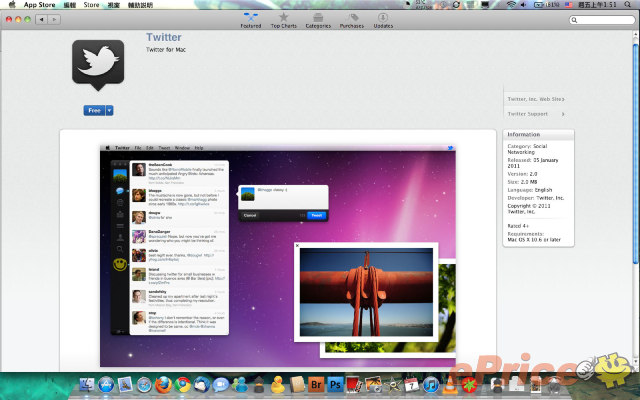Open iChat from the Dock
The image size is (640, 400).
click(x=221, y=384)
